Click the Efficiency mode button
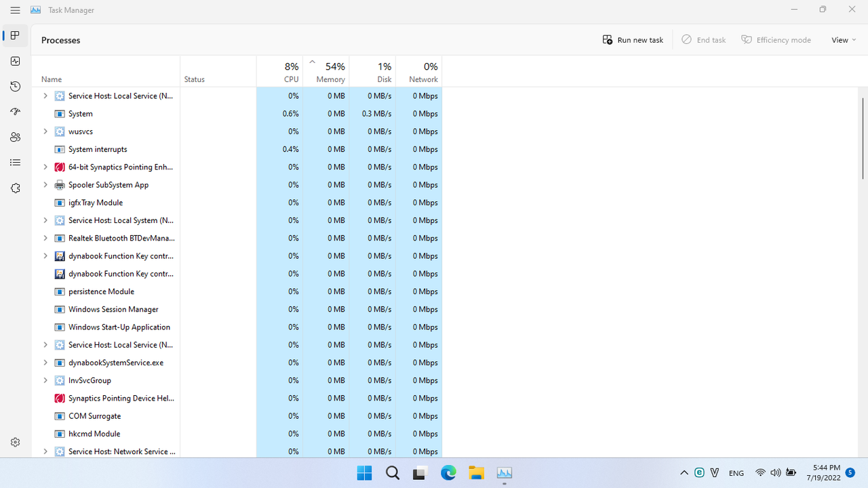The height and width of the screenshot is (488, 868). click(x=776, y=40)
